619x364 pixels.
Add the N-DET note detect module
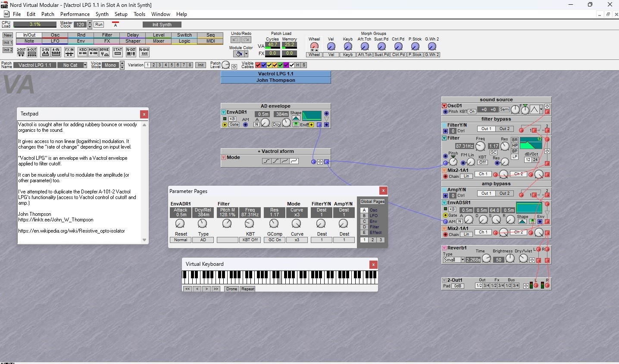click(131, 52)
